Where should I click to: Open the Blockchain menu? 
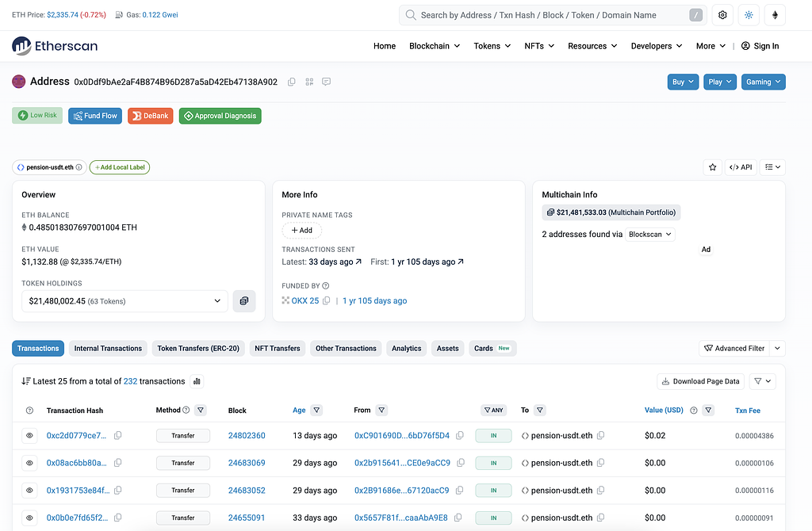[x=435, y=46]
